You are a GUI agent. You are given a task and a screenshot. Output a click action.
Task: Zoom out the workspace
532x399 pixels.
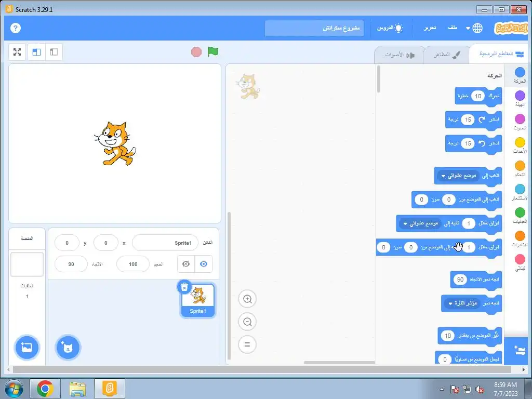[x=247, y=322]
